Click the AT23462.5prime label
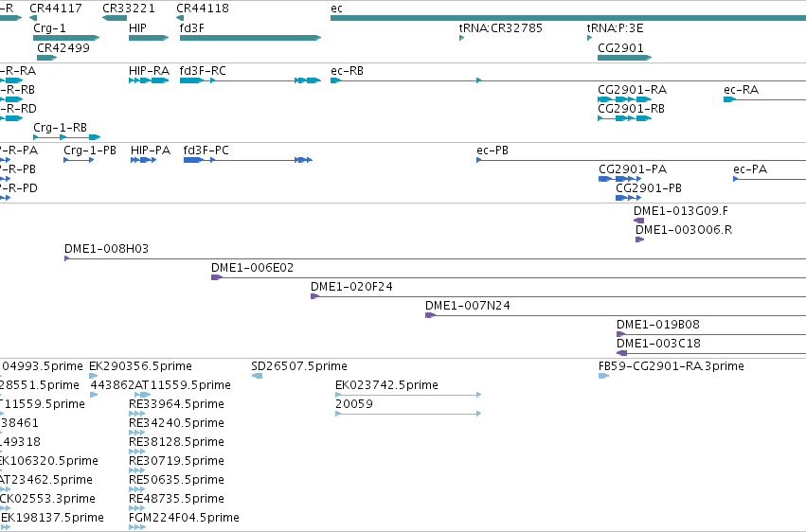Viewport: 806px width, 532px height. point(46,480)
